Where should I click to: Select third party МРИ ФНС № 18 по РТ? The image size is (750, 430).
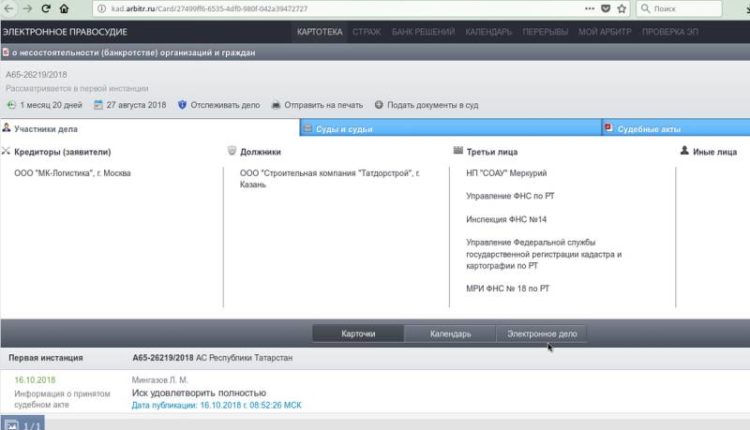coord(507,288)
